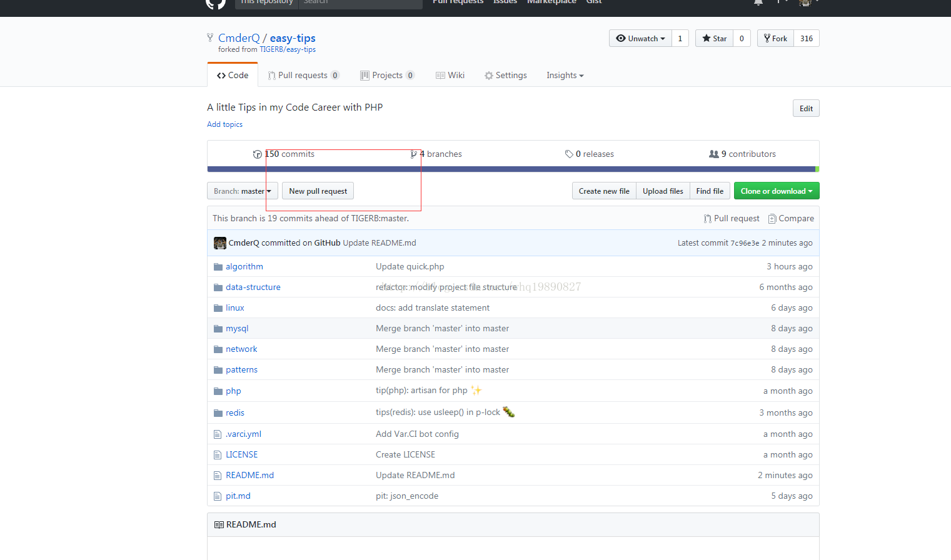Open the Branch: master dropdown

tap(243, 191)
